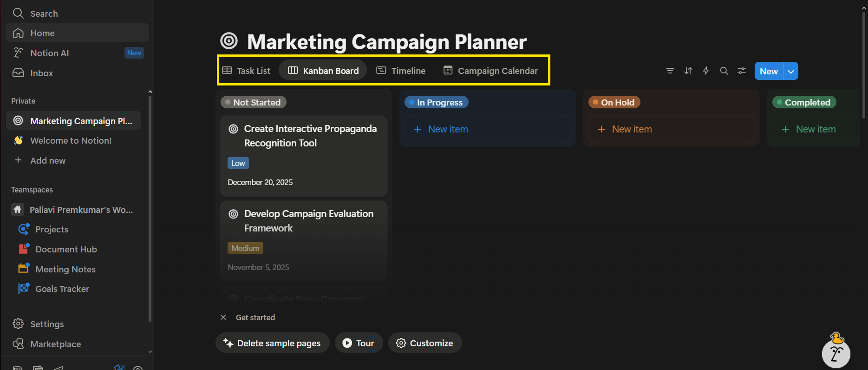Expand the New button dropdown arrow
Image resolution: width=868 pixels, height=370 pixels.
[791, 71]
